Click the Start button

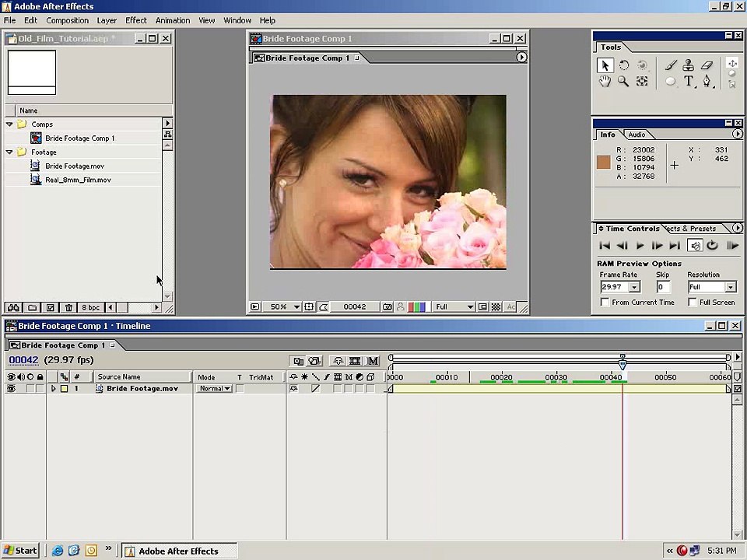pyautogui.click(x=20, y=551)
